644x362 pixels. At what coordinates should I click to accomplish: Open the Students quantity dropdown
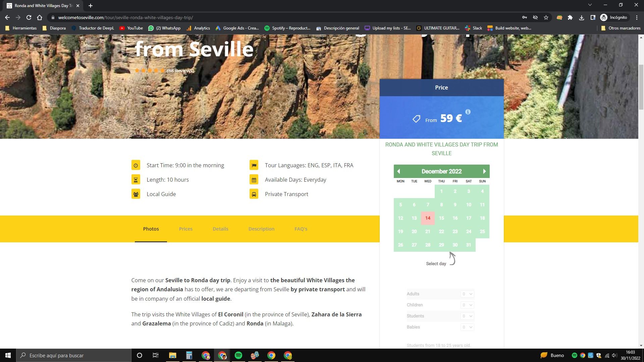[467, 316]
